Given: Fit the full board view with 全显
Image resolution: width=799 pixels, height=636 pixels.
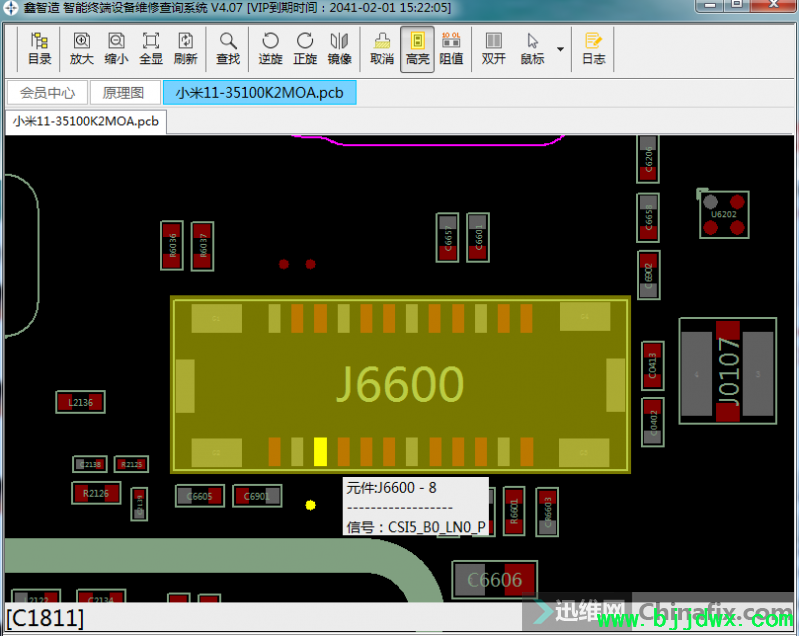Looking at the screenshot, I should [151, 49].
